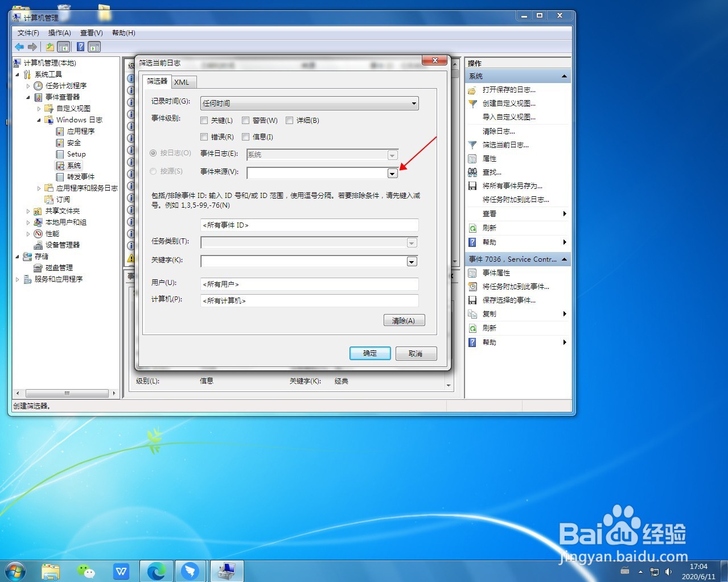Click the left tree pane horizontal scrollbar
The width and height of the screenshot is (728, 582).
[67, 393]
